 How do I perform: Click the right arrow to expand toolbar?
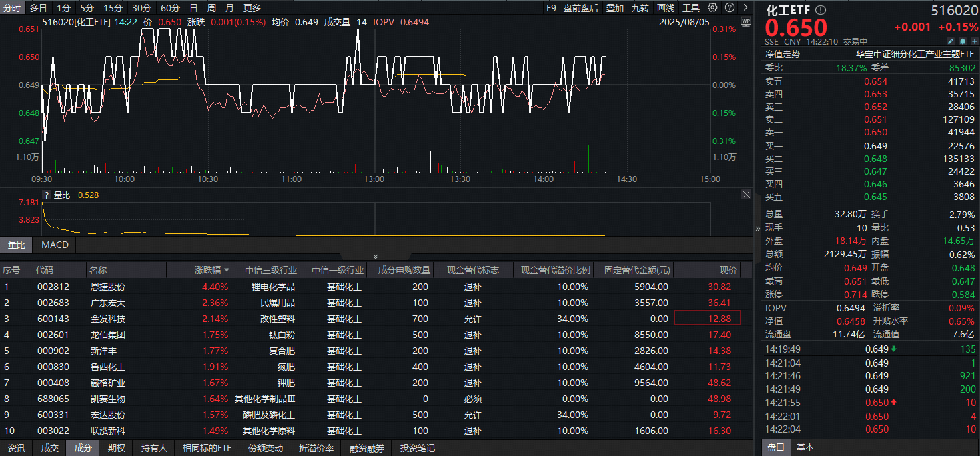point(745,8)
